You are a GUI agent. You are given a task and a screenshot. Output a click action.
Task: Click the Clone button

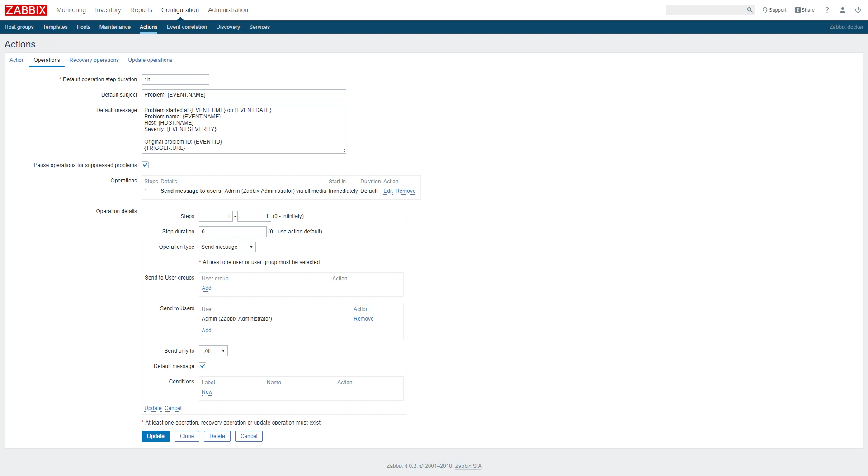187,436
